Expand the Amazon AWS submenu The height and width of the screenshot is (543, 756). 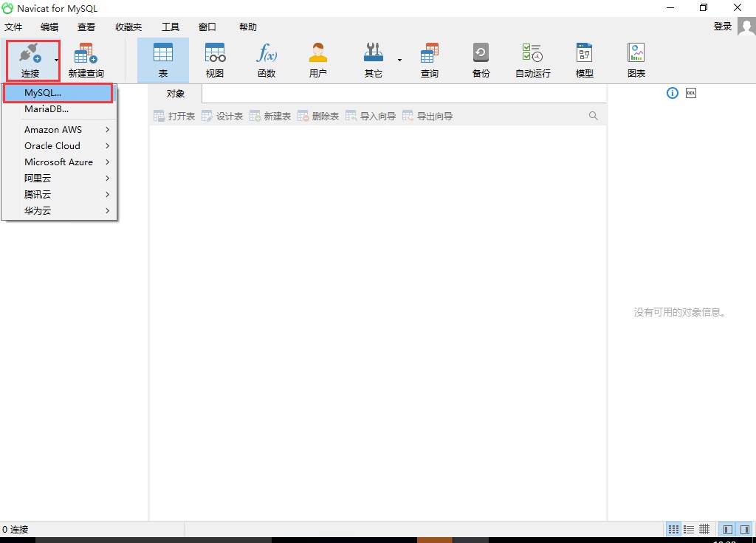[66, 130]
